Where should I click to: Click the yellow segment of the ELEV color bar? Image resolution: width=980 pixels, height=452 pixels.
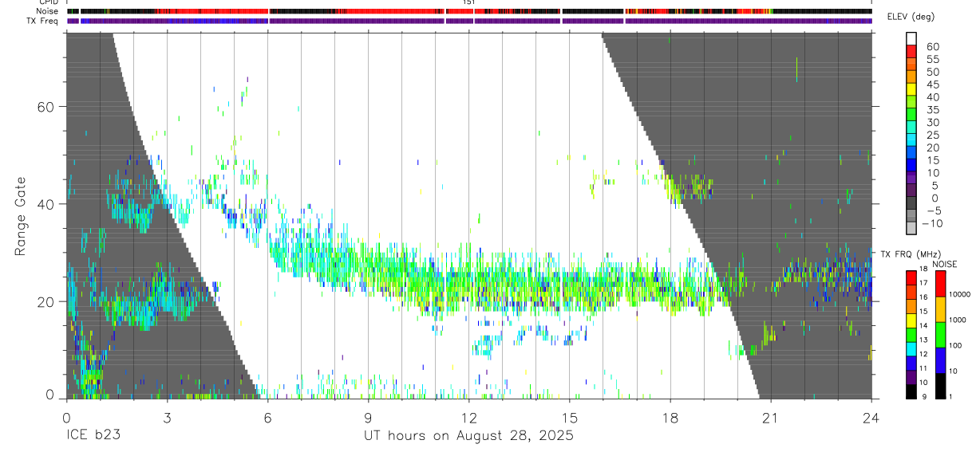point(911,89)
